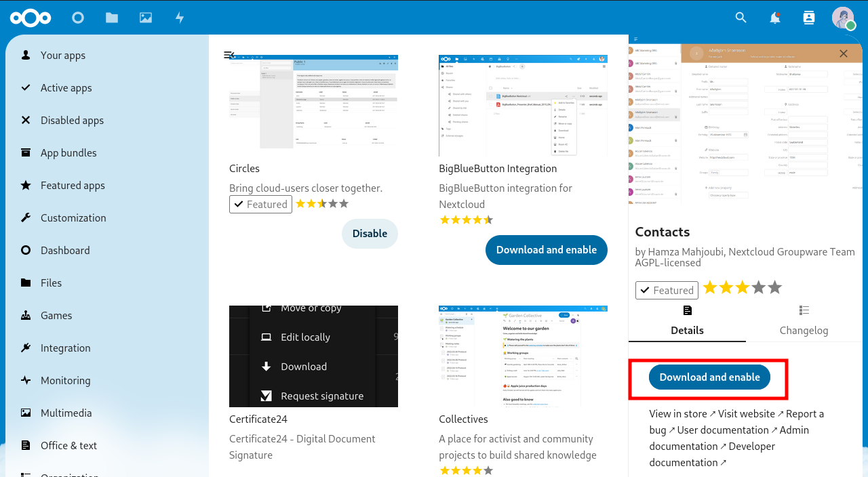The height and width of the screenshot is (477, 868).
Task: Download and enable BigBlueButton Integration
Action: coord(547,250)
